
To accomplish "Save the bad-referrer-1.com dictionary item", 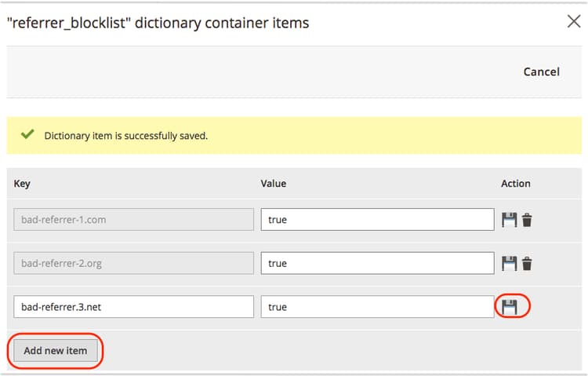I will 509,220.
